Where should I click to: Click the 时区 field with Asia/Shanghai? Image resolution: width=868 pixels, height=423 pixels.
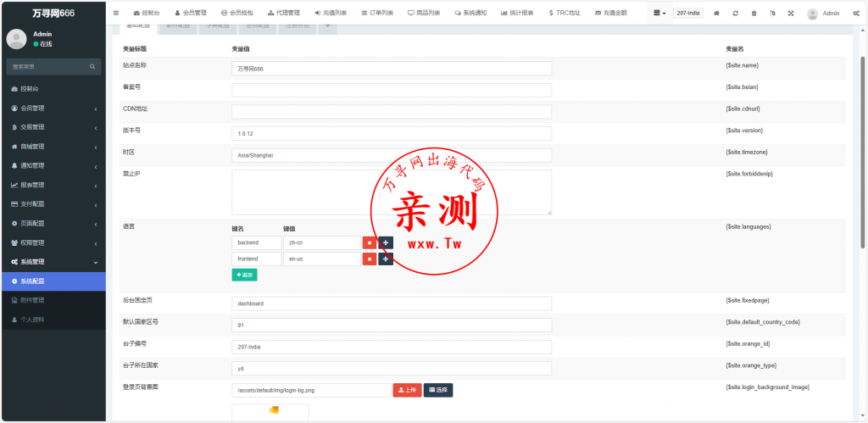pyautogui.click(x=392, y=155)
